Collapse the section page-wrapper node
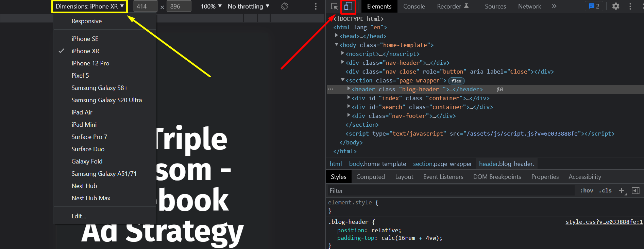 point(343,80)
